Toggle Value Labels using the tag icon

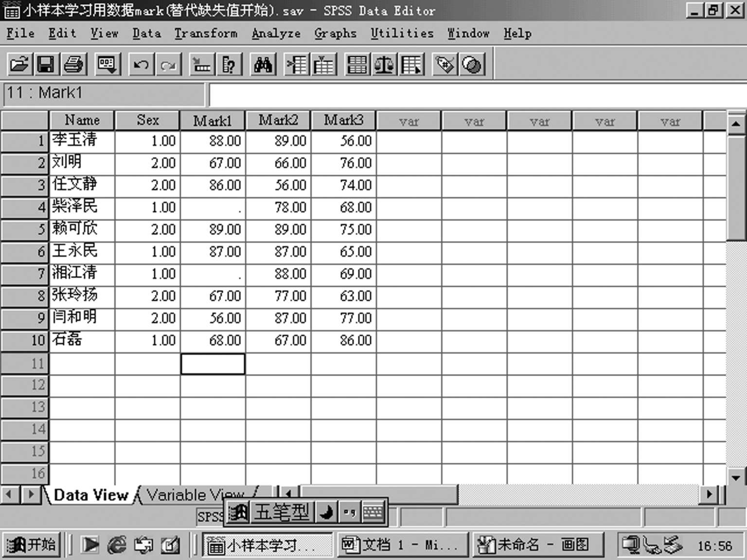point(445,64)
